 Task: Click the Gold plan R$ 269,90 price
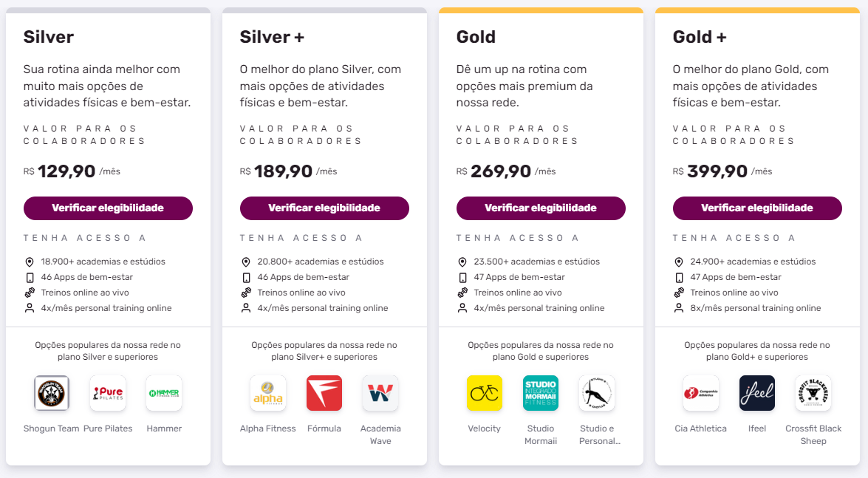[501, 171]
